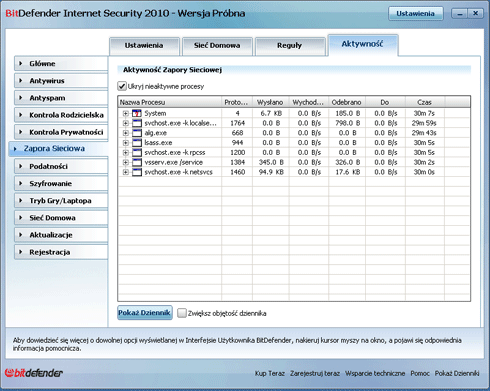Sort by Proto… column header
The height and width of the screenshot is (391, 490).
click(x=237, y=102)
